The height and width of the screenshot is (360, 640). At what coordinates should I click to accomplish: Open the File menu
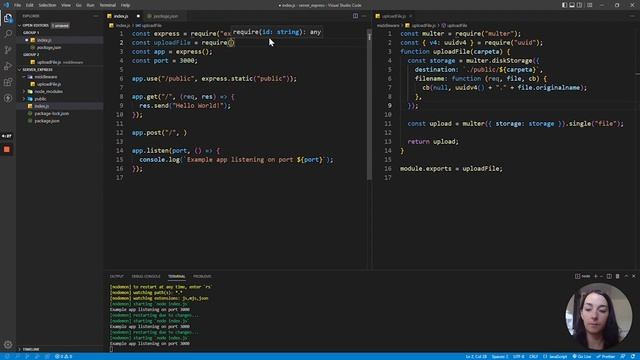(18, 5)
